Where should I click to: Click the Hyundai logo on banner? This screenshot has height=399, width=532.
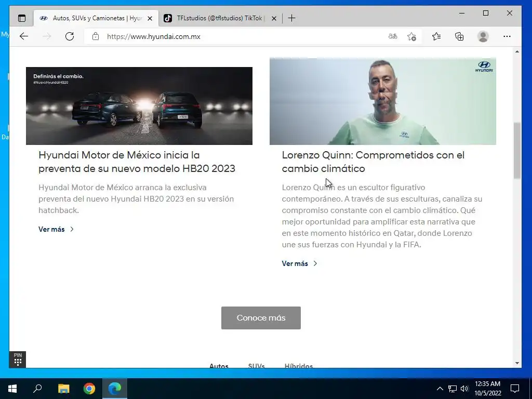tap(484, 66)
